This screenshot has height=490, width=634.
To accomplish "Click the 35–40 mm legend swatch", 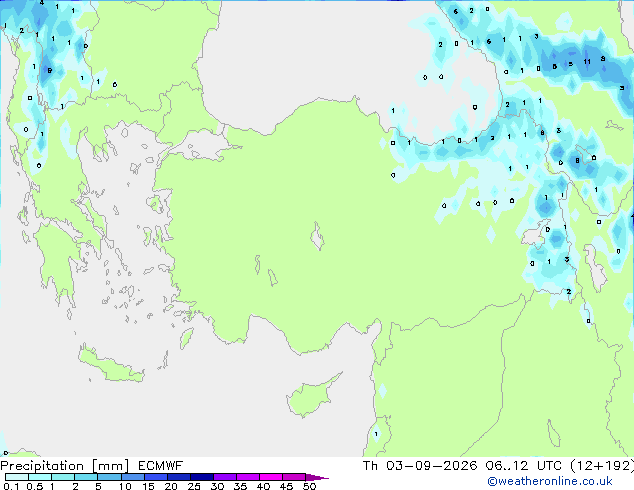I will [248, 477].
